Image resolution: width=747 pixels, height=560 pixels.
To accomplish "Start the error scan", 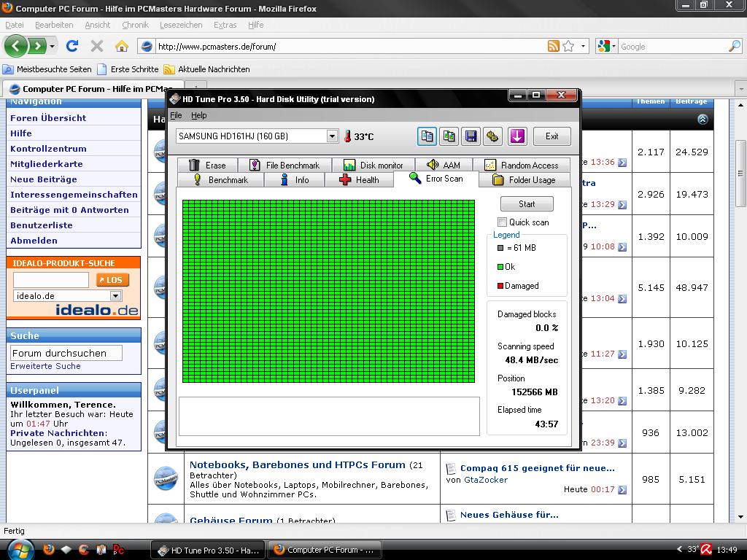I will pyautogui.click(x=527, y=204).
